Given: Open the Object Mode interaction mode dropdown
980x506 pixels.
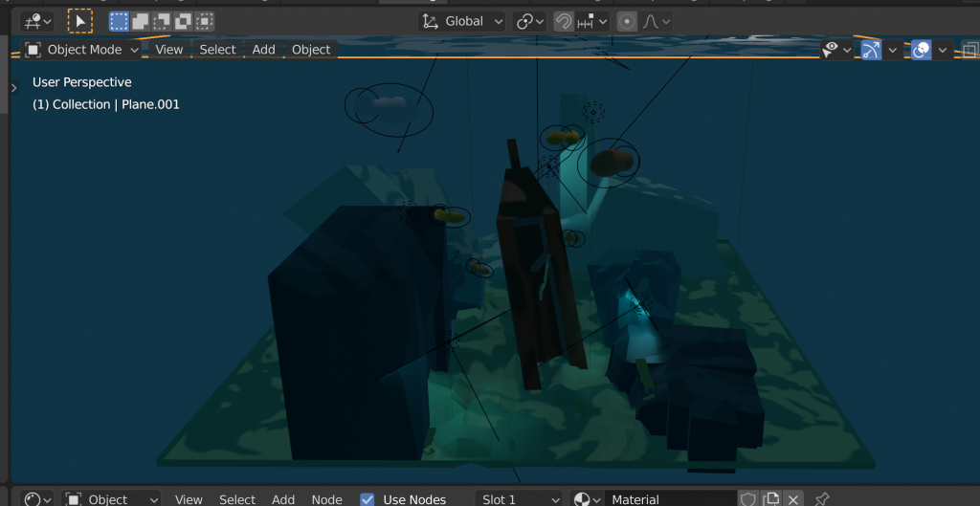Looking at the screenshot, I should pyautogui.click(x=82, y=50).
